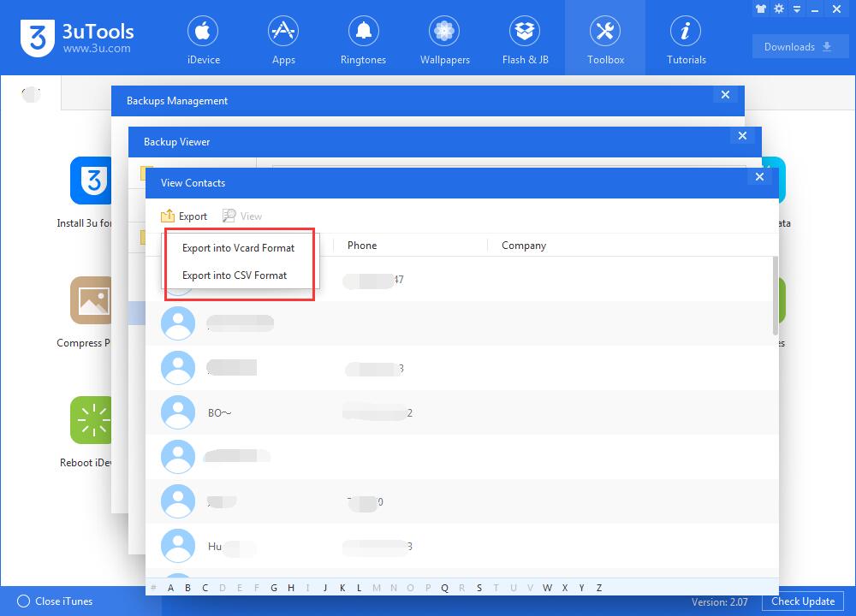Viewport: 856px width, 616px height.
Task: Open the Export dropdown in View Contacts
Action: pyautogui.click(x=184, y=216)
